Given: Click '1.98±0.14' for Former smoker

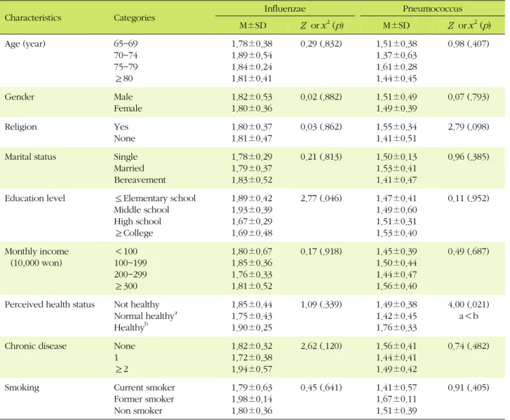Looking at the screenshot, I should [x=252, y=399].
